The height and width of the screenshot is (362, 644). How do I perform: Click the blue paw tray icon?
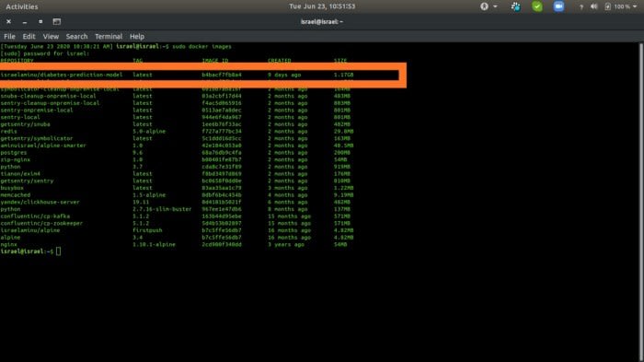(515, 6)
